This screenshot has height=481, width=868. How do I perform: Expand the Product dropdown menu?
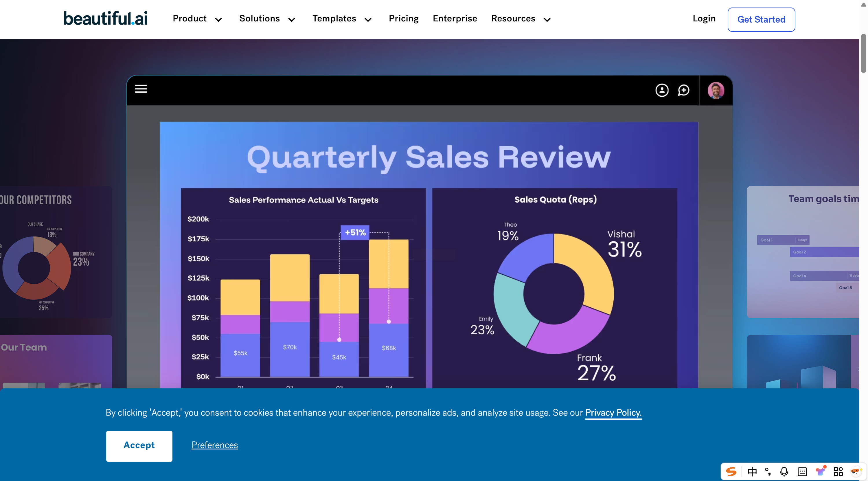click(x=197, y=19)
